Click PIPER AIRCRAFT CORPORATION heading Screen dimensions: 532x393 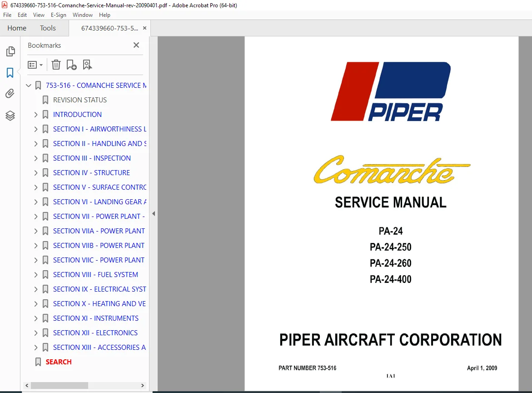click(391, 340)
